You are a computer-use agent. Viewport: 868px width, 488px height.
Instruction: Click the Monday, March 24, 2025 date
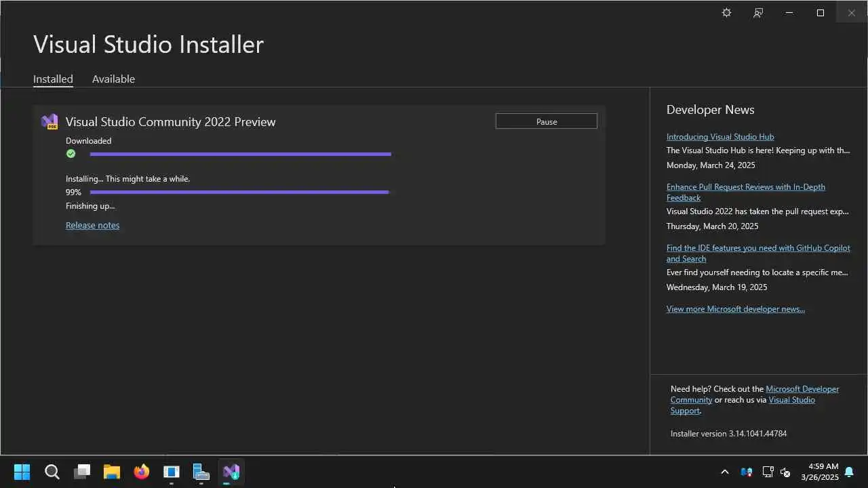tap(711, 165)
